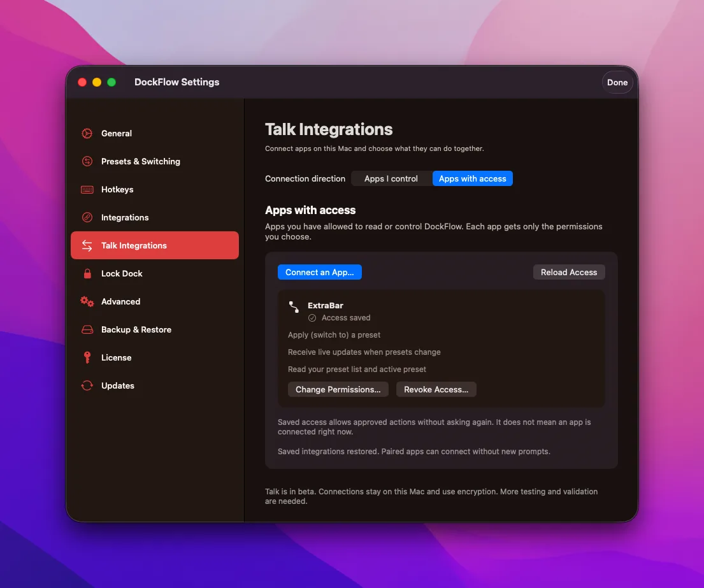Click the 'Connection direction' label

(305, 178)
